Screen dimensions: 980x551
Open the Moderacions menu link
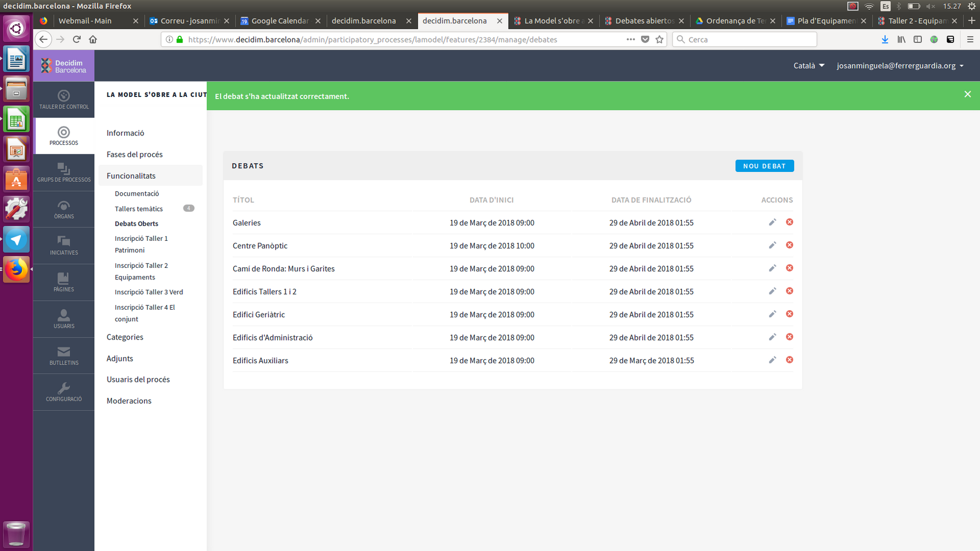tap(129, 401)
